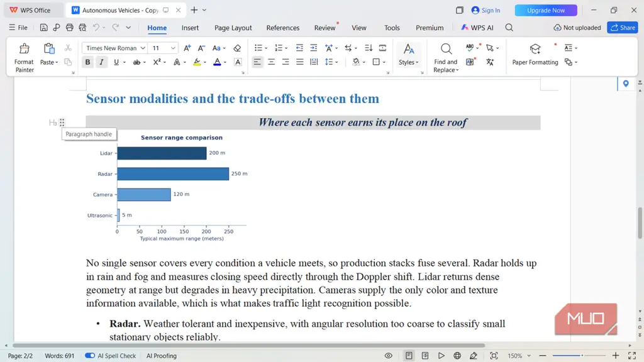Click the Share button
This screenshot has width=644, height=362.
(x=623, y=28)
